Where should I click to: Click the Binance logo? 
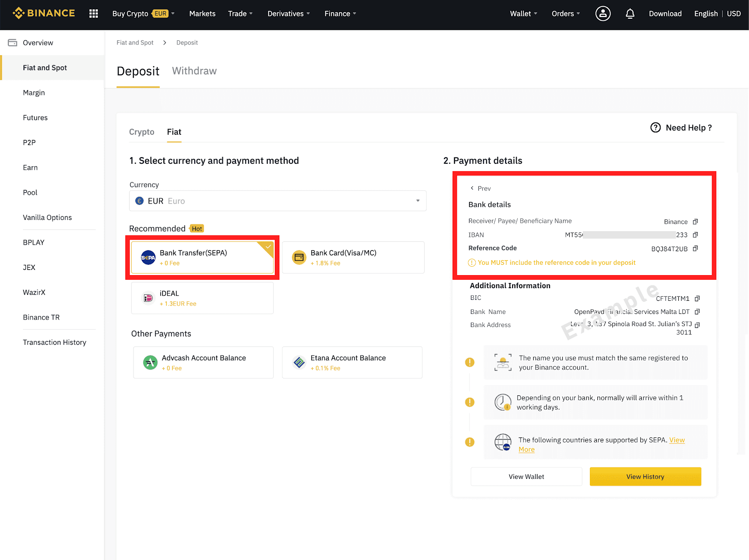[44, 13]
